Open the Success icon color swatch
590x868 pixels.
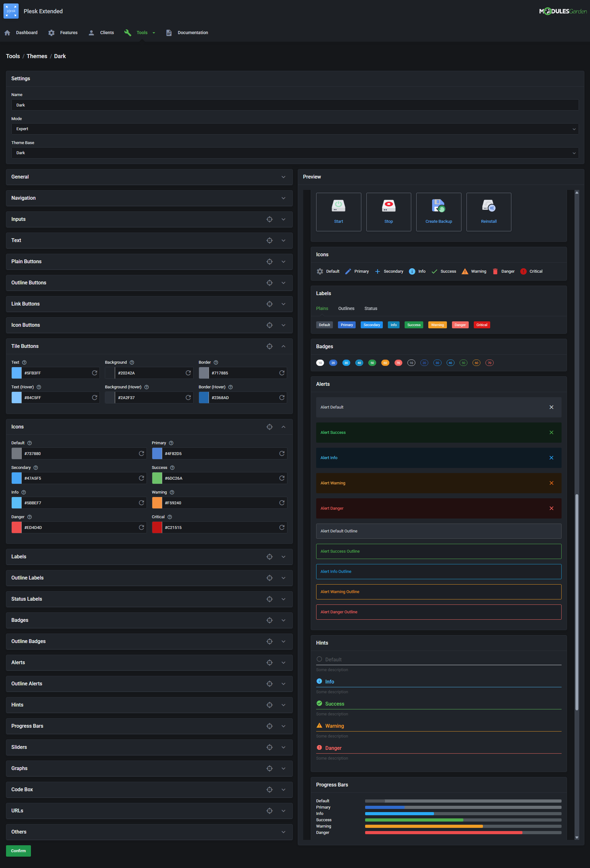coord(157,478)
